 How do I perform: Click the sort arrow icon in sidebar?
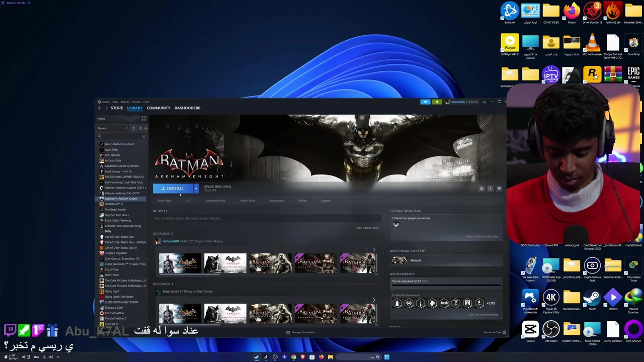click(x=134, y=128)
